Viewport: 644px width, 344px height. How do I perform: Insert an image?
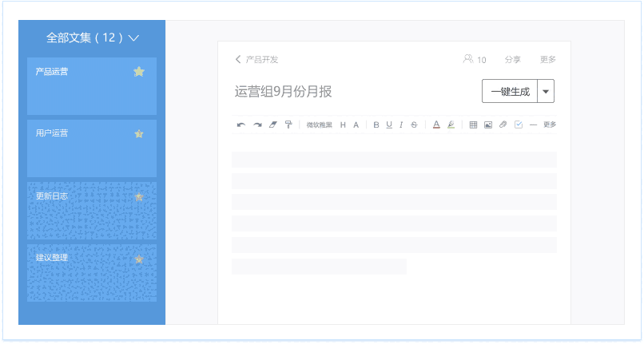point(488,125)
